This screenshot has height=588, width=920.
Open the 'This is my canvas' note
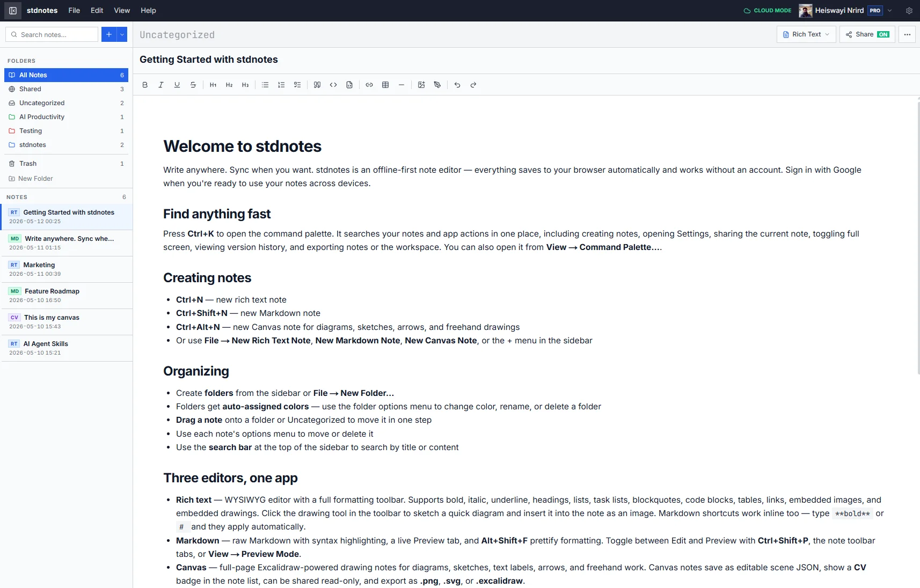click(x=67, y=322)
